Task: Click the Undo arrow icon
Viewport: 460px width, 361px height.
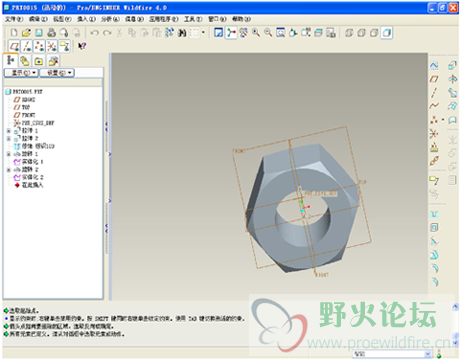Action: [x=95, y=33]
